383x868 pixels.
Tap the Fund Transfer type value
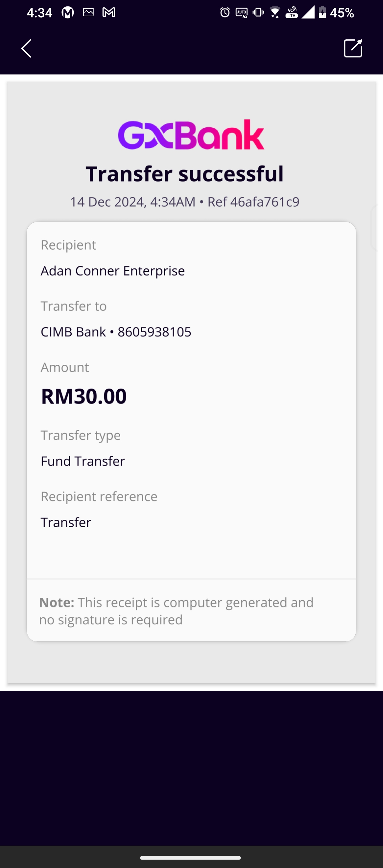pyautogui.click(x=83, y=461)
